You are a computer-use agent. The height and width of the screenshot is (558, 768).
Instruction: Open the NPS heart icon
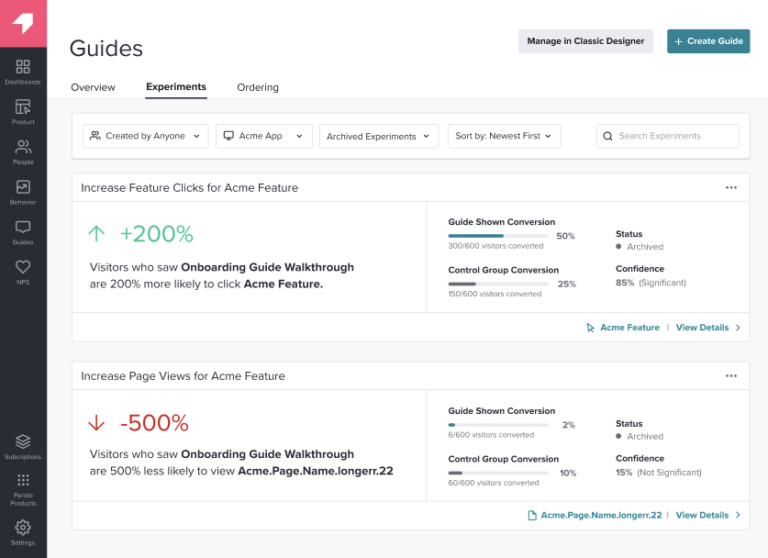tap(23, 270)
